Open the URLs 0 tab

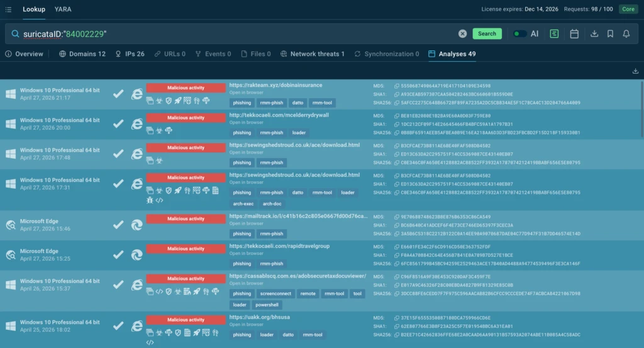(x=170, y=54)
